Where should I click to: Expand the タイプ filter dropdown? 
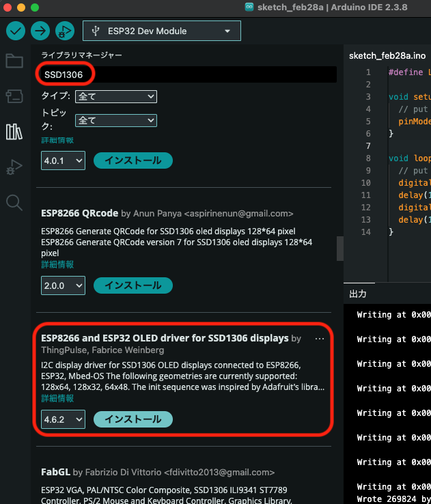[115, 96]
